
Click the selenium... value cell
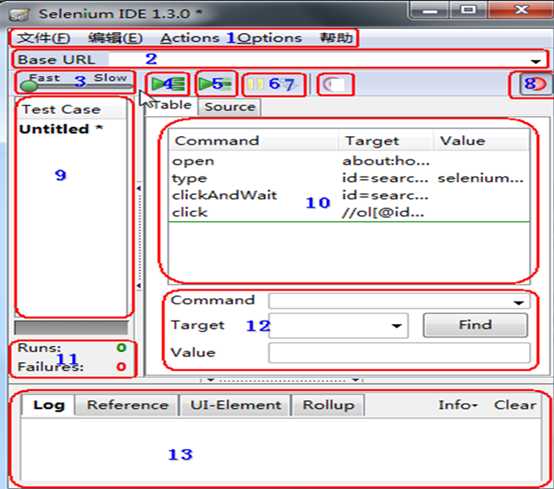click(481, 178)
